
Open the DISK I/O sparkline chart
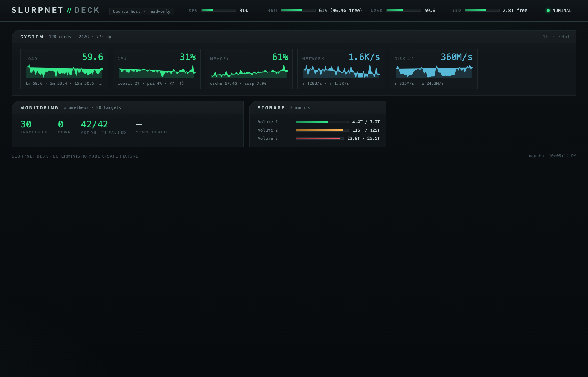point(434,71)
